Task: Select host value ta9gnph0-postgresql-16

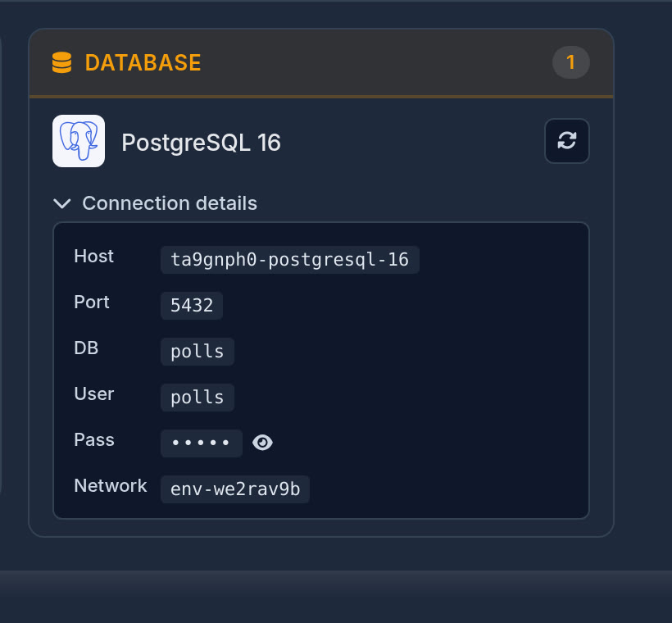Action: (x=290, y=259)
